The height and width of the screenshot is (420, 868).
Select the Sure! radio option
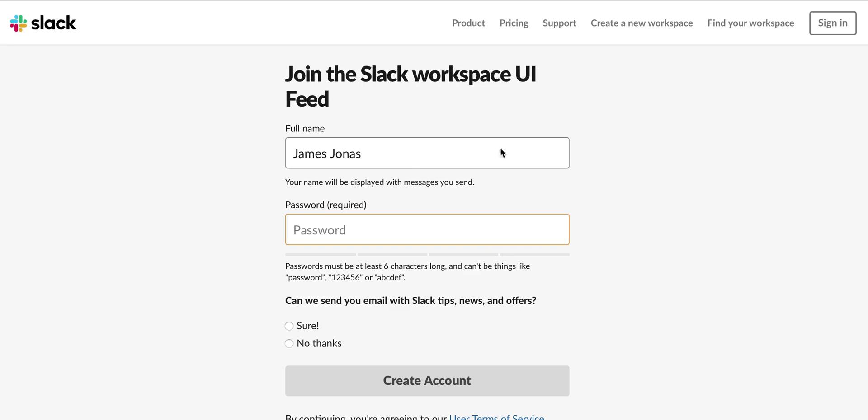(x=289, y=326)
